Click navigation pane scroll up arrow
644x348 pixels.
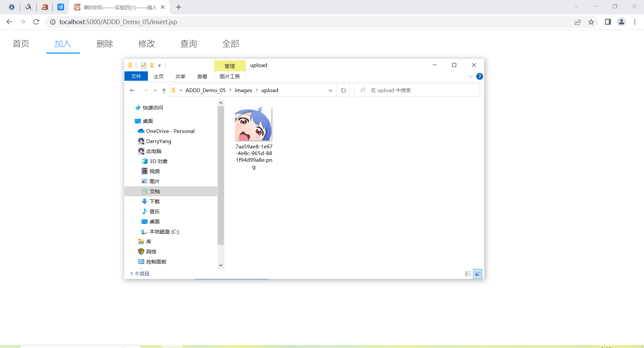click(x=221, y=103)
